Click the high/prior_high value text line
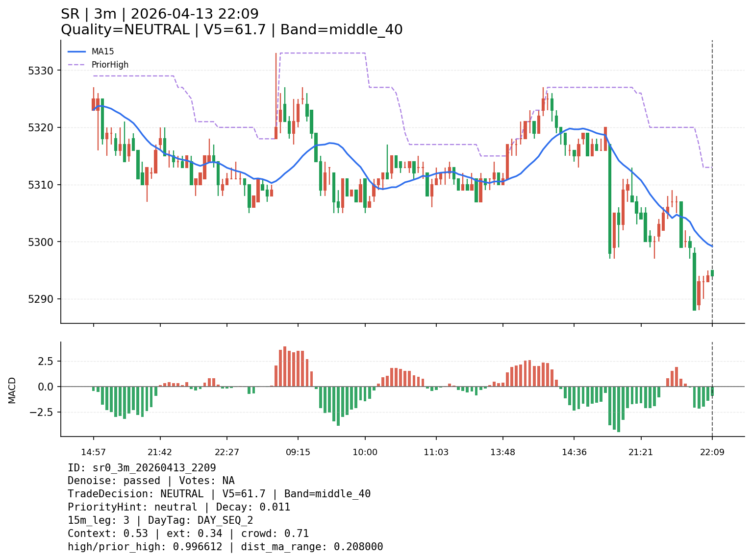This screenshot has height=560, width=752. coord(225,547)
